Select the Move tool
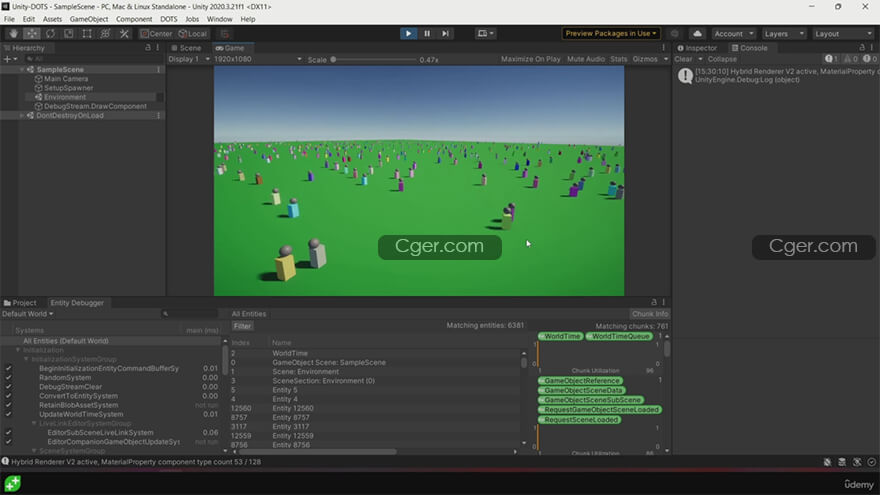Image resolution: width=880 pixels, height=495 pixels. click(x=31, y=34)
